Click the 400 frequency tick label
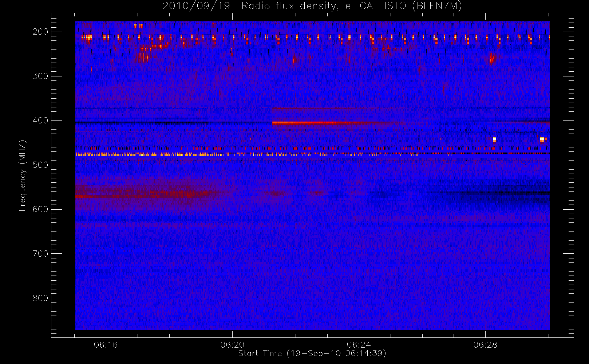589x364 pixels. pos(40,120)
